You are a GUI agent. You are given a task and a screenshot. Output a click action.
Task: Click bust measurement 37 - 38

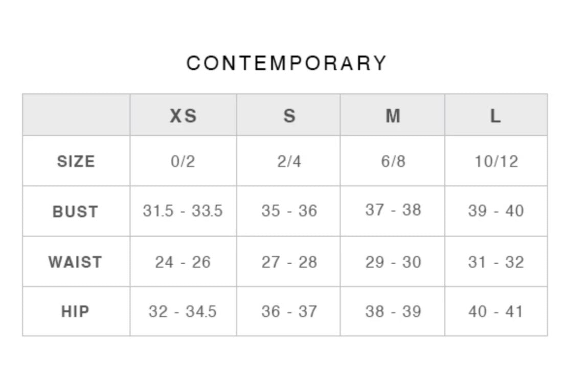click(x=393, y=210)
